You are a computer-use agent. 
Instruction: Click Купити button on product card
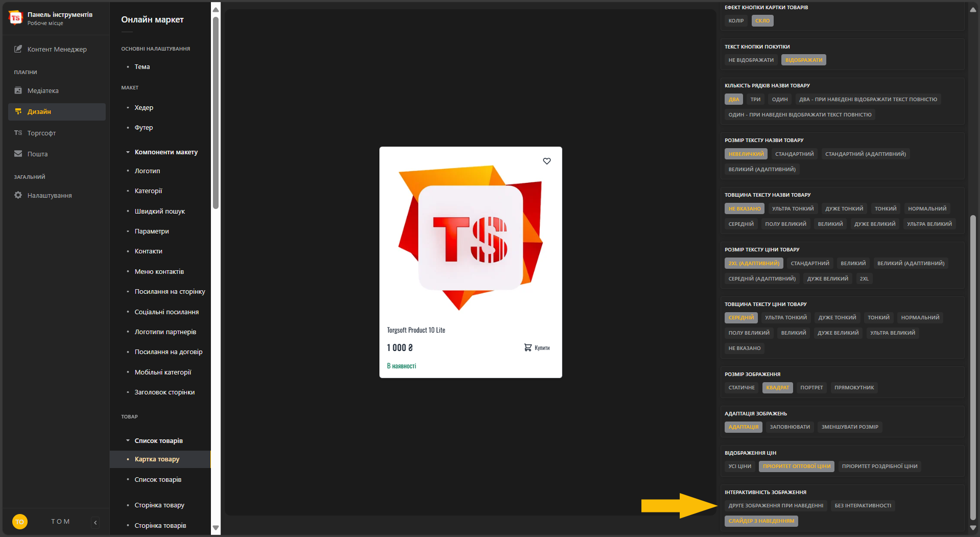[537, 347]
